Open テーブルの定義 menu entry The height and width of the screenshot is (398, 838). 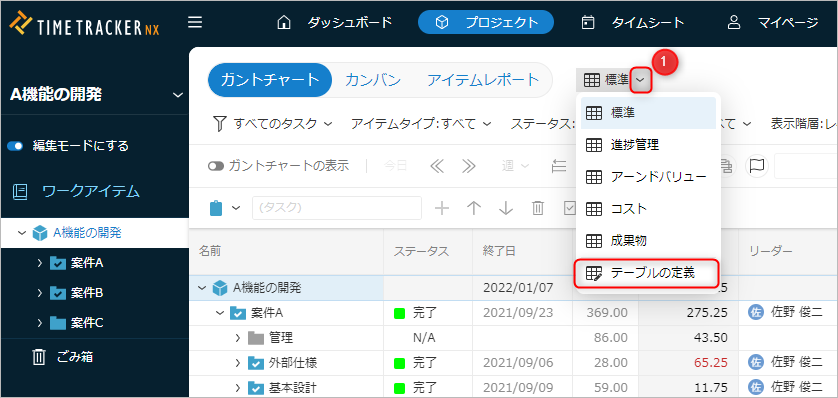(647, 273)
